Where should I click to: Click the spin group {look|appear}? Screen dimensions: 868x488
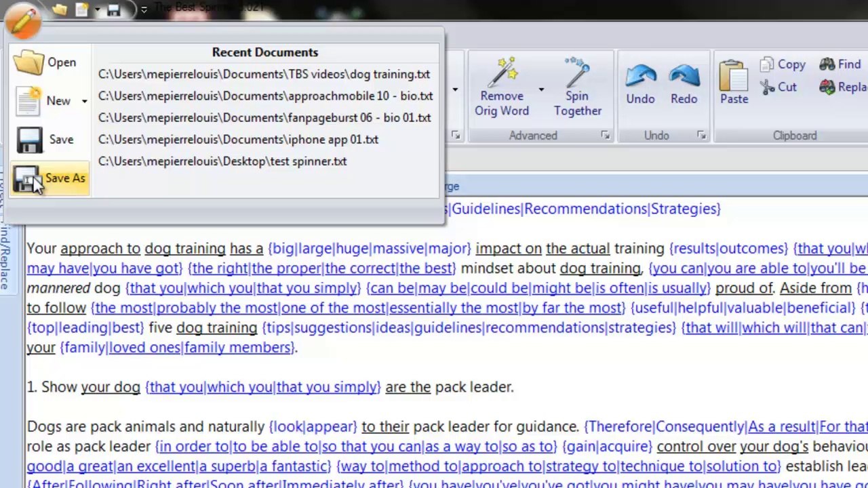[x=313, y=427]
